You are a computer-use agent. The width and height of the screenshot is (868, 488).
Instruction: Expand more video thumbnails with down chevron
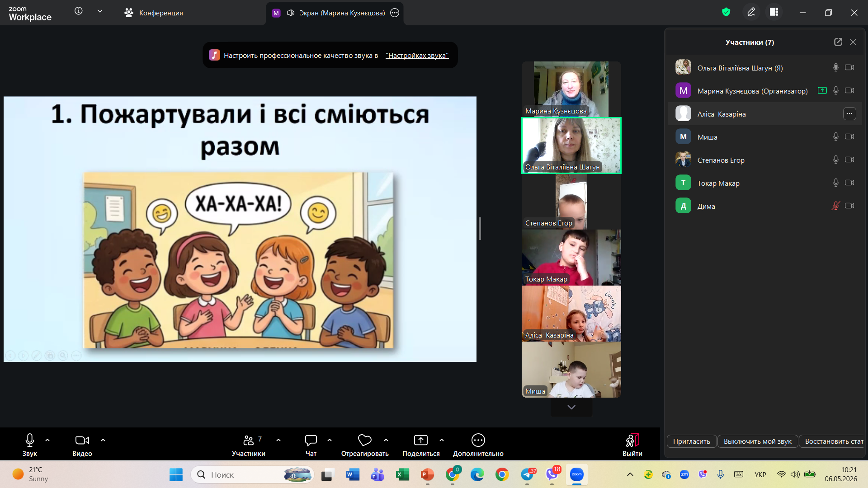click(x=571, y=407)
